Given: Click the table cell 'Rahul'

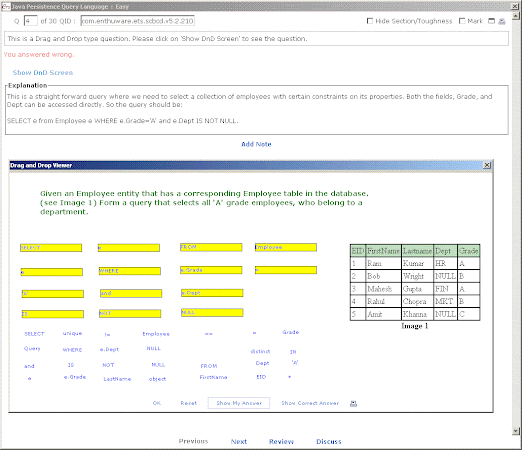Looking at the screenshot, I should 383,301.
